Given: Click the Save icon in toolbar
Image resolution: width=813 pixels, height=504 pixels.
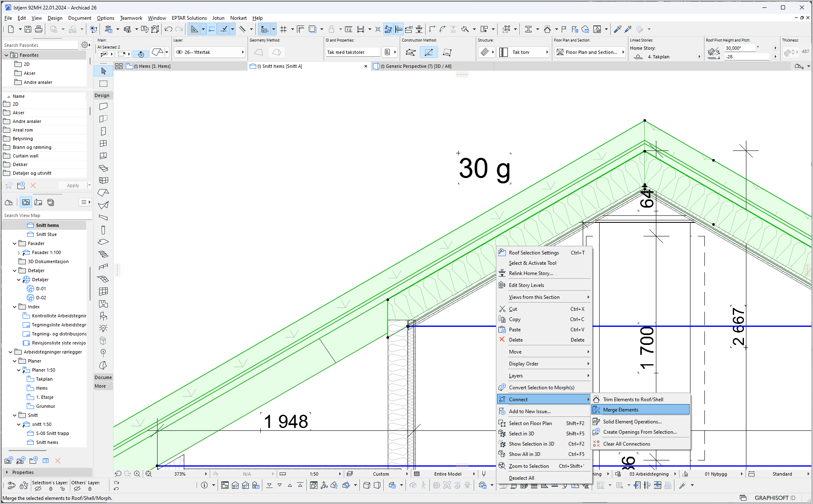Looking at the screenshot, I should click(28, 29).
